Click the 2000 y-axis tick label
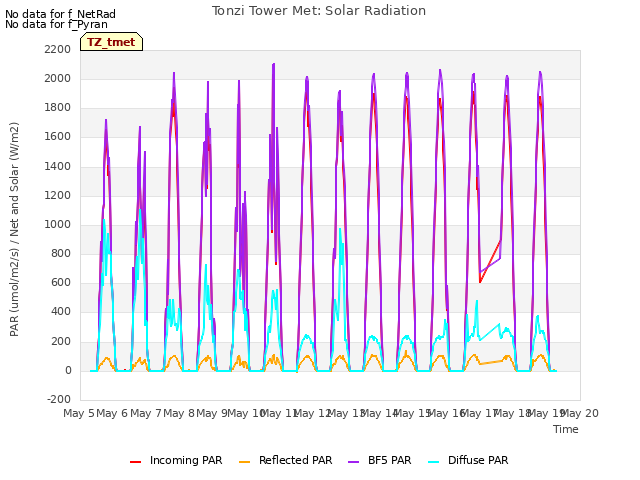The height and width of the screenshot is (480, 640). [58, 78]
